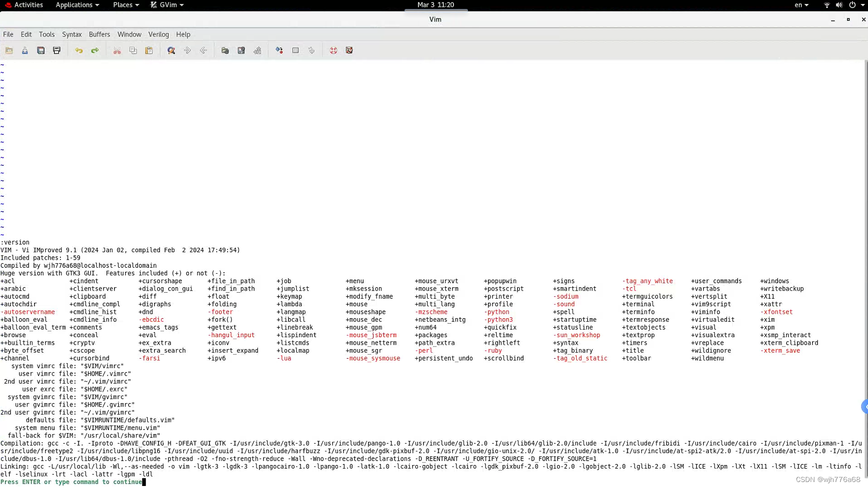This screenshot has height=488, width=868.
Task: Click the Help lifebuoy icon
Action: click(333, 50)
